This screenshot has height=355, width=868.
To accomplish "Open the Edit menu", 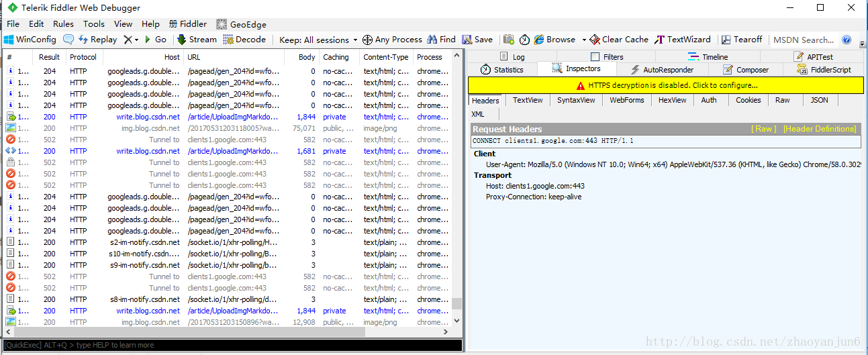I will 36,24.
